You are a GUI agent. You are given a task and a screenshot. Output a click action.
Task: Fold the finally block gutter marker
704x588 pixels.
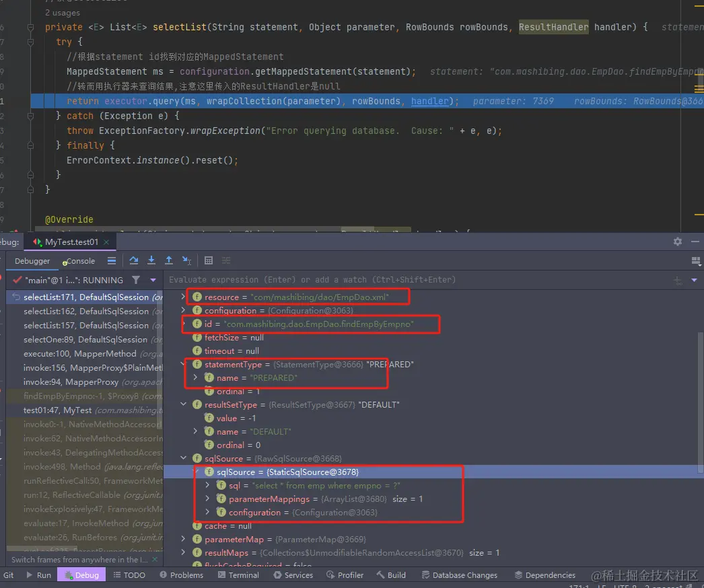[x=30, y=145]
